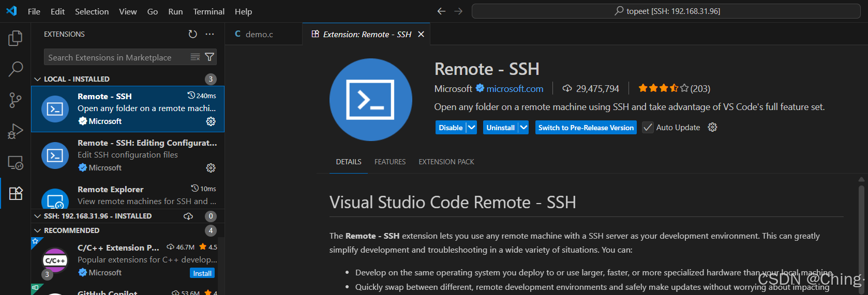Click the Search Extensions in Marketplace field
868x295 pixels.
pyautogui.click(x=117, y=57)
